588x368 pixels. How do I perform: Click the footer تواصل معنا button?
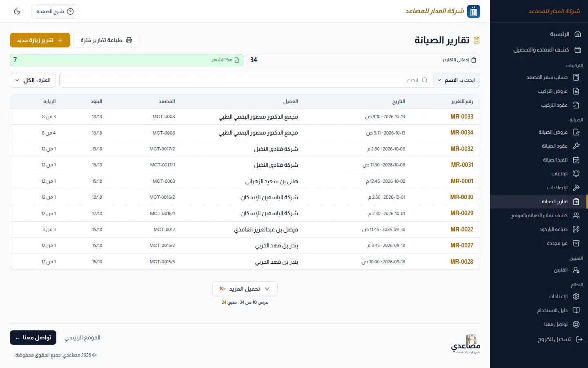tap(33, 338)
